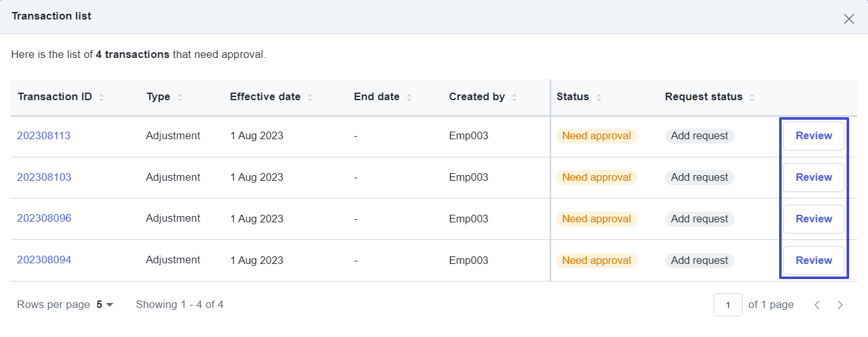Sort table by Type column icon
This screenshot has width=868, height=337.
point(180,98)
